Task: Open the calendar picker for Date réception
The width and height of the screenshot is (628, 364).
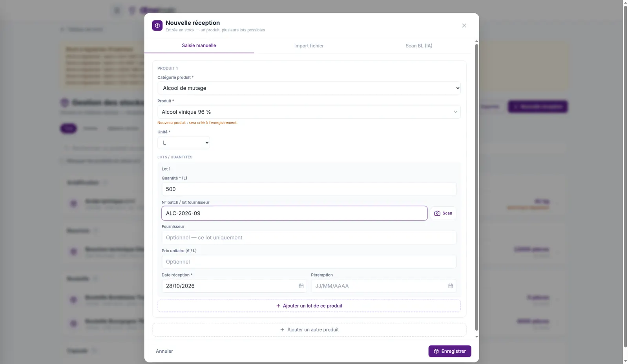Action: tap(301, 286)
